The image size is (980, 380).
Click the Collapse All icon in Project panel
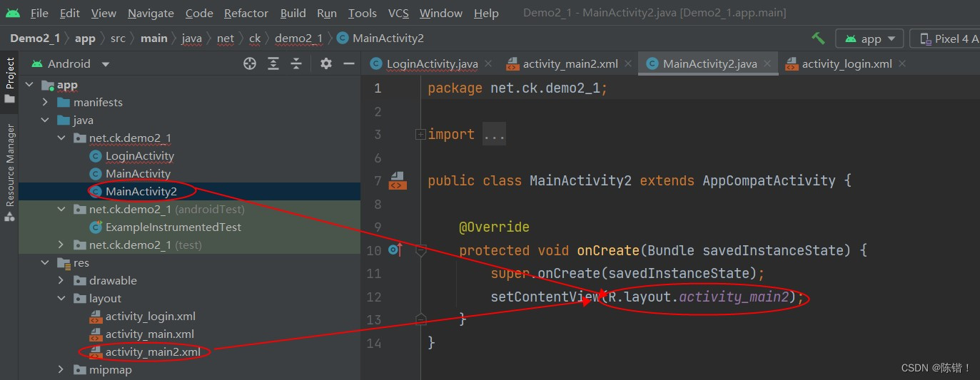pyautogui.click(x=296, y=63)
